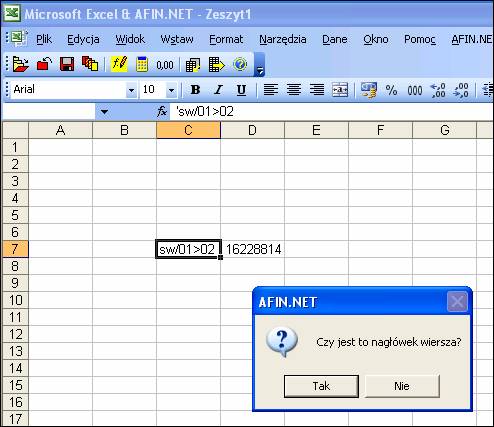The width and height of the screenshot is (494, 427).
Task: Select column C header
Action: pyautogui.click(x=188, y=130)
